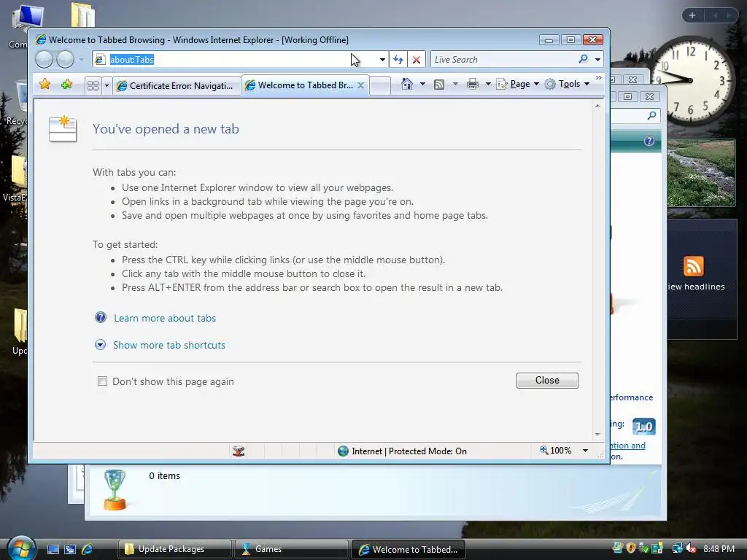Open the Feeds dropdown arrow
747x560 pixels.
pos(455,85)
